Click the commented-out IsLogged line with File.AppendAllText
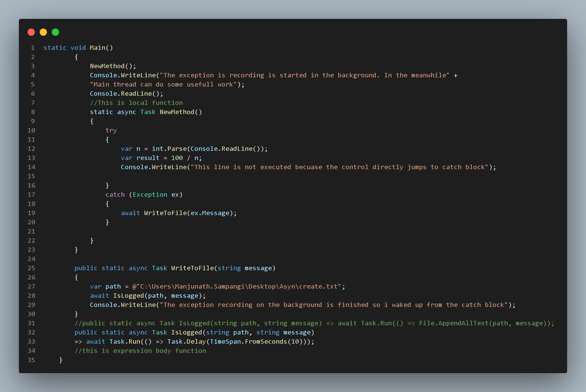The height and width of the screenshot is (392, 586). pyautogui.click(x=314, y=323)
